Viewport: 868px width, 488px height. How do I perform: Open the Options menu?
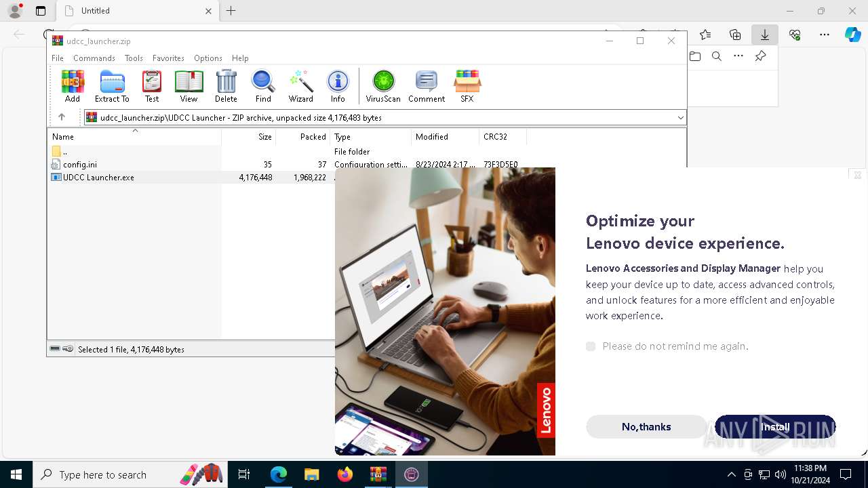click(x=208, y=58)
